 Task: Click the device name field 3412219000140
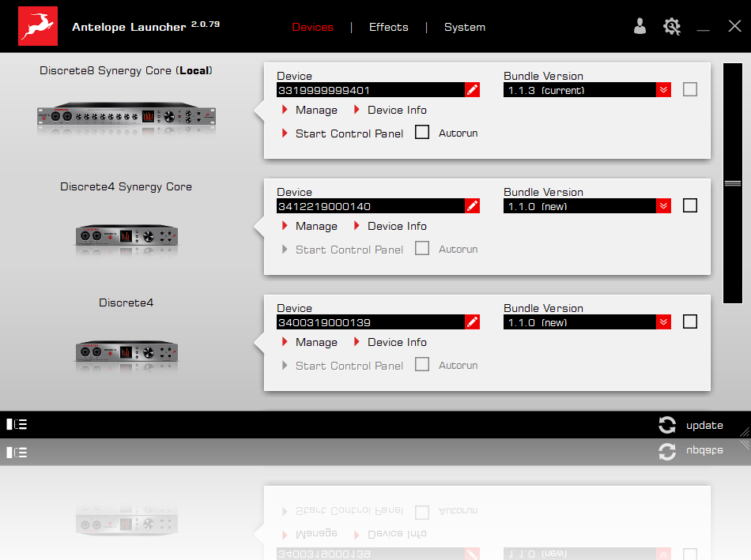pos(371,206)
